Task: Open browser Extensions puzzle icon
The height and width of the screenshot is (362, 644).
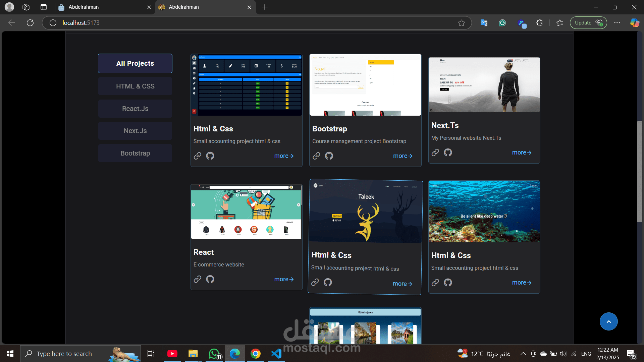Action: tap(539, 23)
